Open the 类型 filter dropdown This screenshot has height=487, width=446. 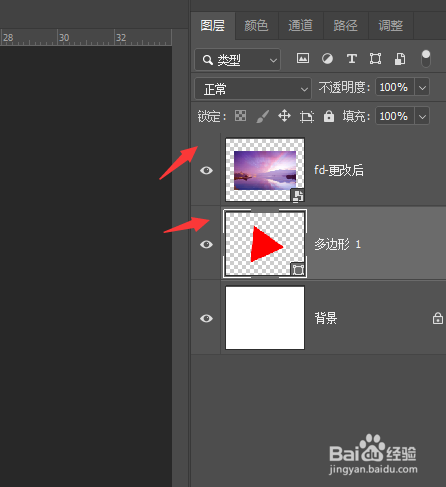pos(237,60)
